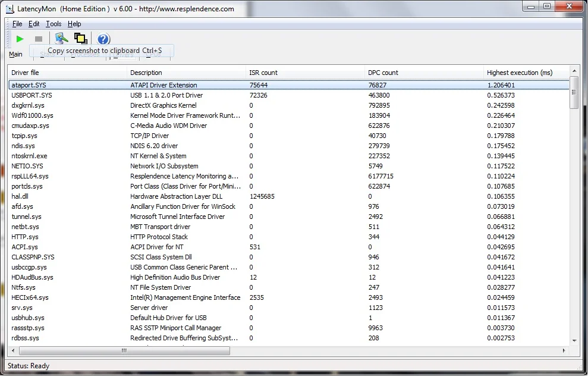Click the horizontal scrollbar right arrow
Viewport: 588px width, 376px height.
tap(564, 350)
